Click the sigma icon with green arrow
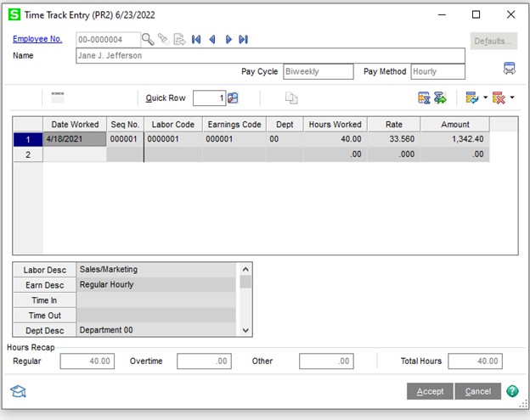The width and height of the screenshot is (530, 420). pyautogui.click(x=440, y=98)
